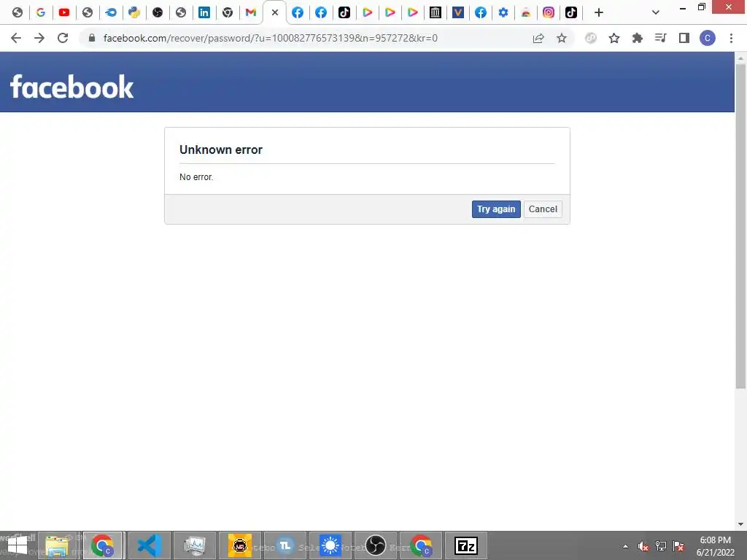Toggle Chrome side panel

click(x=684, y=38)
